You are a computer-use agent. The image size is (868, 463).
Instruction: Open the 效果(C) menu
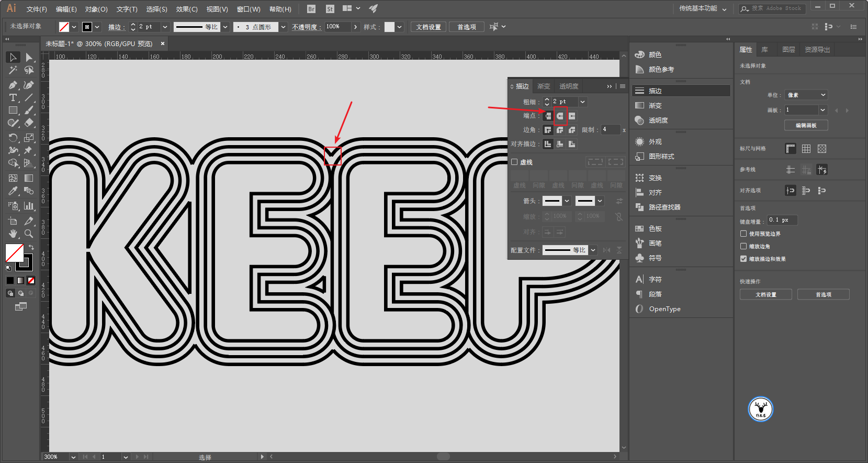tap(187, 9)
